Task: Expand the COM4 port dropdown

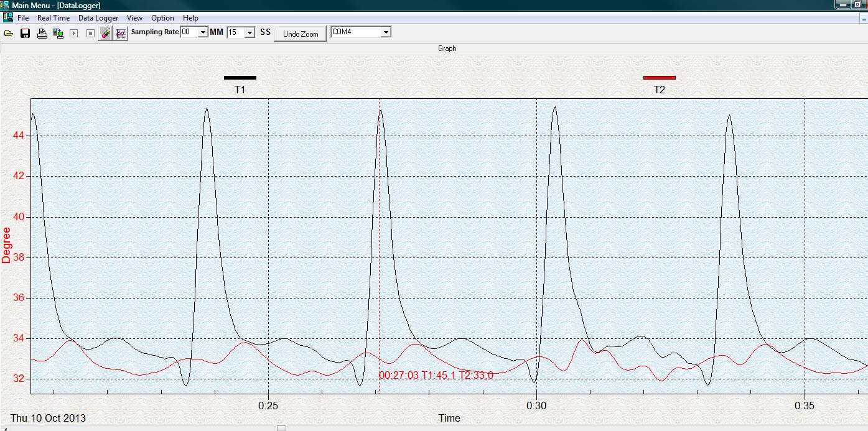Action: (386, 32)
